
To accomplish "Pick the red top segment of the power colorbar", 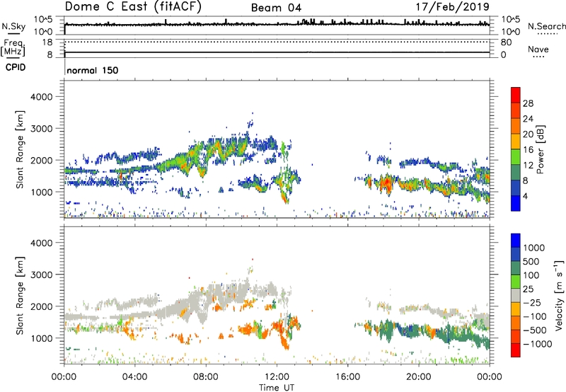I will click(516, 95).
